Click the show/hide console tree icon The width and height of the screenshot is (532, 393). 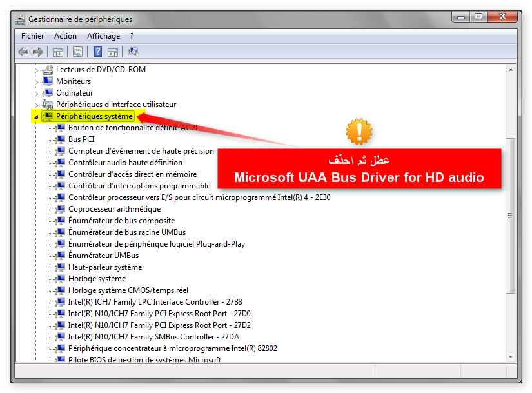click(58, 52)
